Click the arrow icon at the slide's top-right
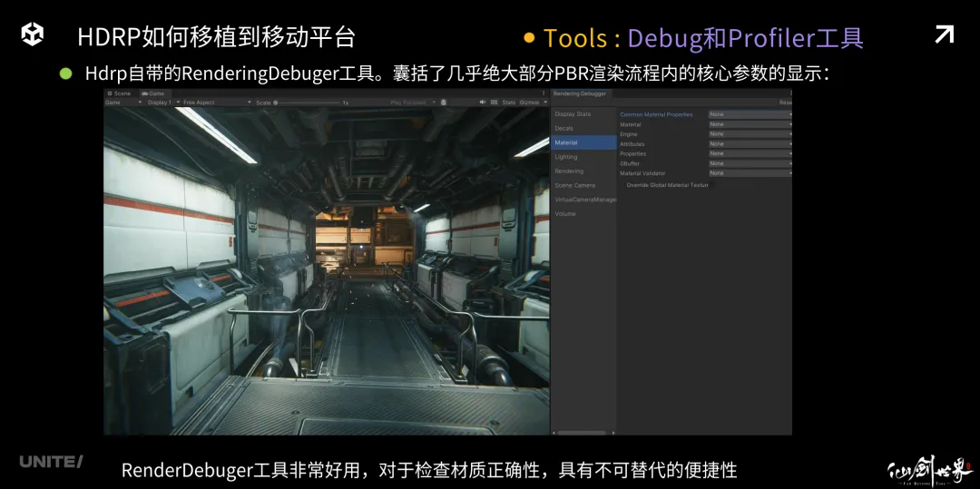Screen dimensions: 980x489 [945, 34]
